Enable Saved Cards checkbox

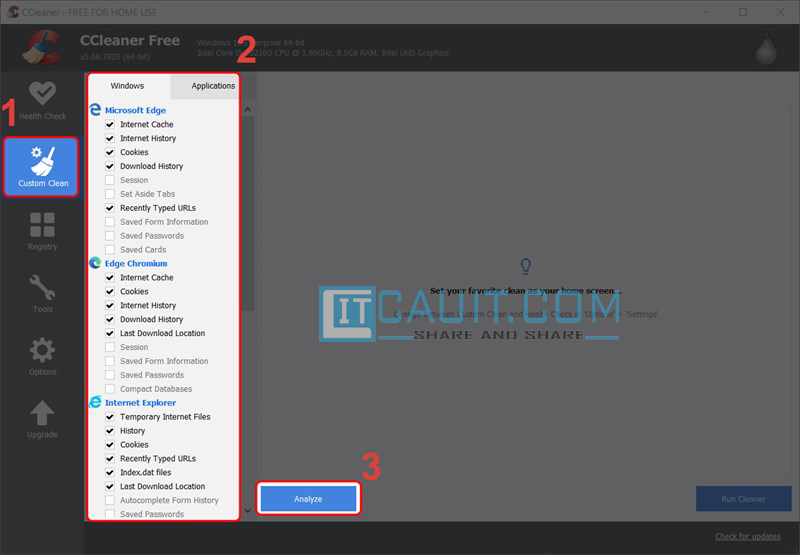click(x=110, y=249)
